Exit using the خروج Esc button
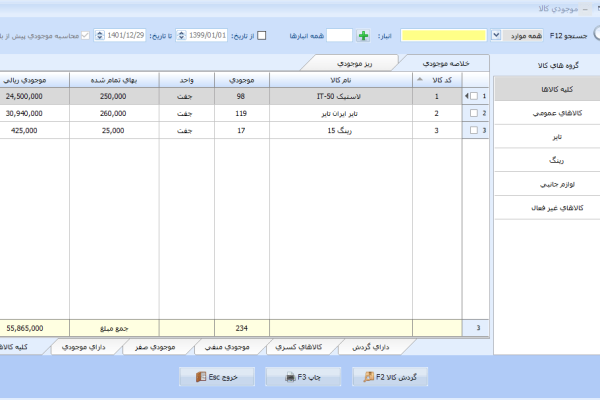The width and height of the screenshot is (600, 400). pos(217,377)
